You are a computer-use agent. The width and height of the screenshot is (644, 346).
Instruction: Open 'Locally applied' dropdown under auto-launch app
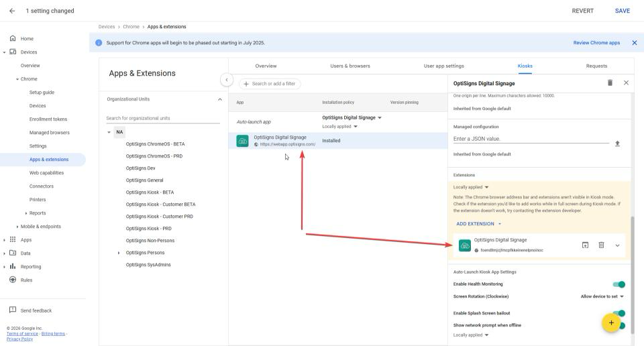coord(339,127)
